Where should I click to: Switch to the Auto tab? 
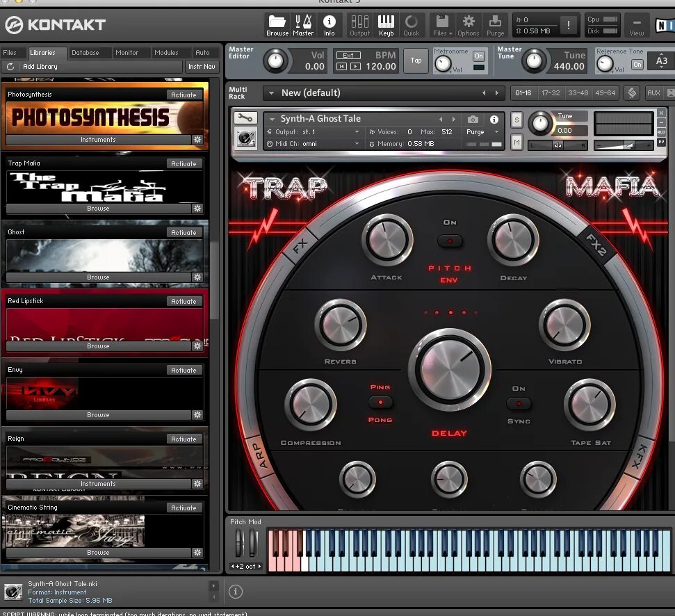[x=203, y=53]
